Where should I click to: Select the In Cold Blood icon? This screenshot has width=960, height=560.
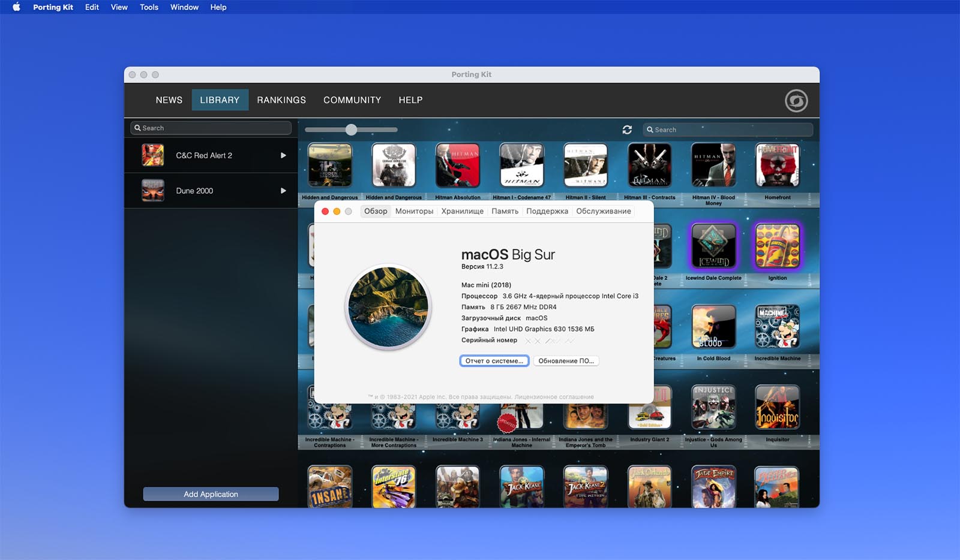(713, 327)
